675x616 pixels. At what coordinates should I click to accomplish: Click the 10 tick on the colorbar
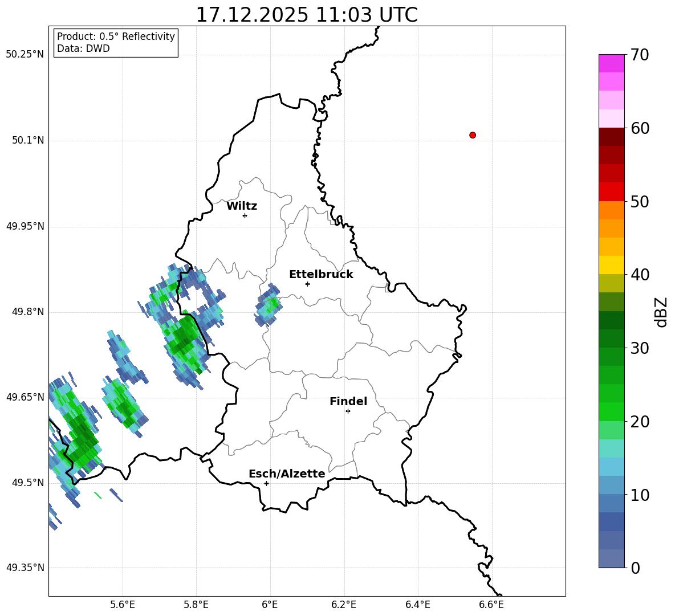click(640, 495)
